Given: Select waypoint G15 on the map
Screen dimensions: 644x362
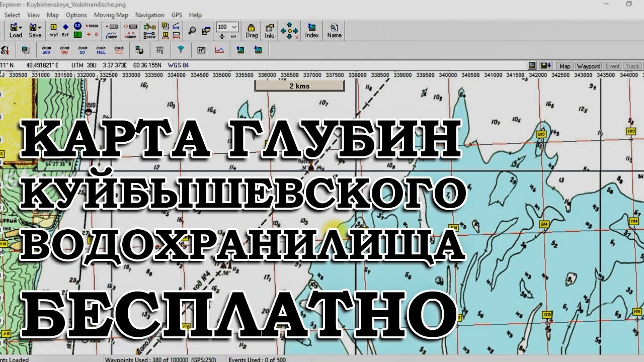Looking at the screenshot, I should [547, 314].
